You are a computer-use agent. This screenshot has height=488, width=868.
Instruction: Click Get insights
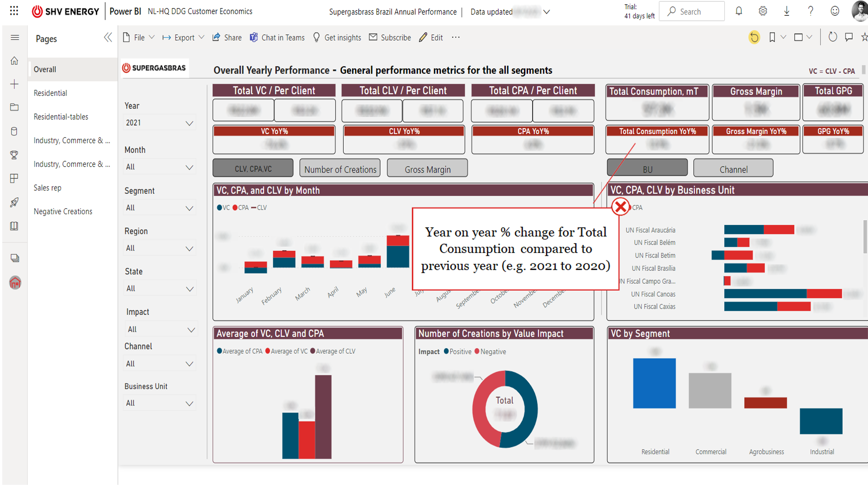click(337, 38)
